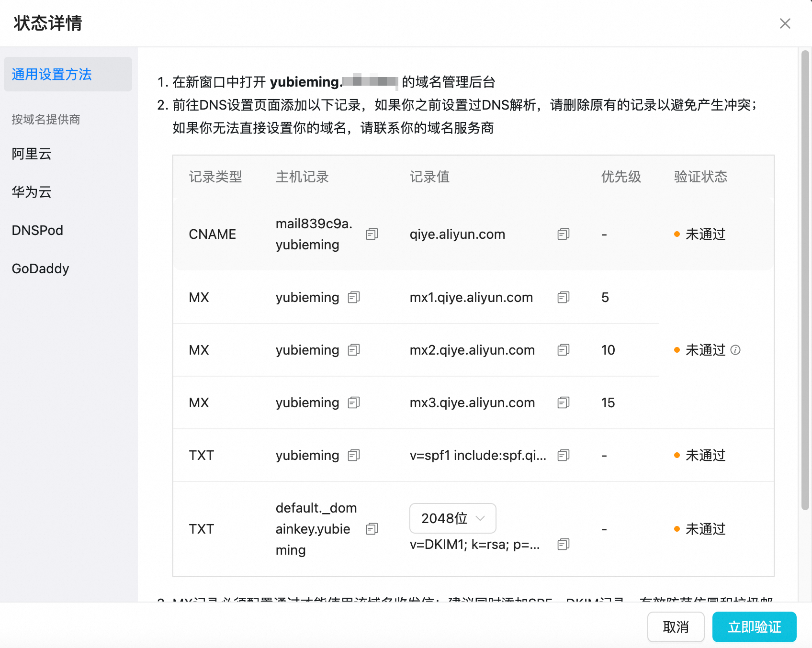Click mx2.qiye.aliyun.com value text
812x648 pixels.
pos(472,350)
